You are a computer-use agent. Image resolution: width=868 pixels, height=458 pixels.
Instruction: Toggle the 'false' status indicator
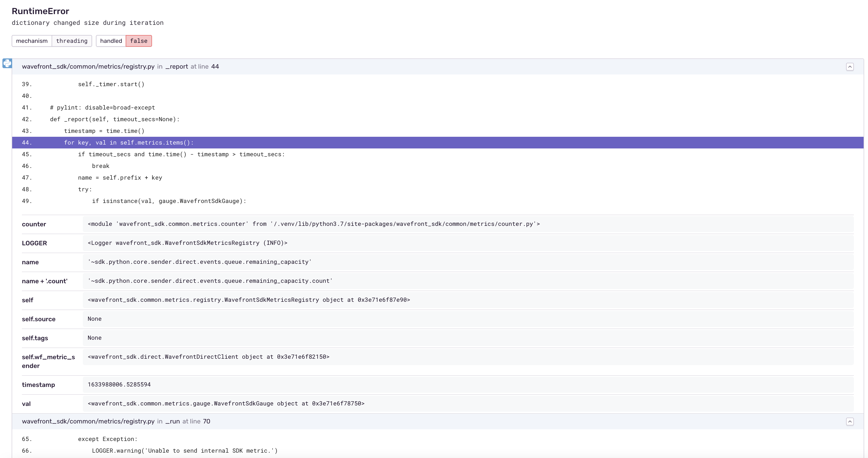pyautogui.click(x=138, y=41)
